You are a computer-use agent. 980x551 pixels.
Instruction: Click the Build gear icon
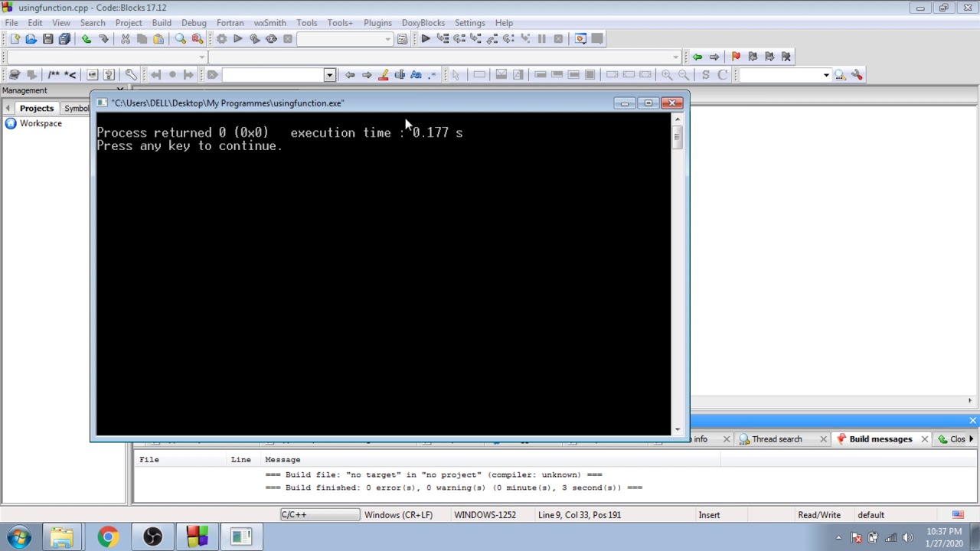pyautogui.click(x=221, y=39)
